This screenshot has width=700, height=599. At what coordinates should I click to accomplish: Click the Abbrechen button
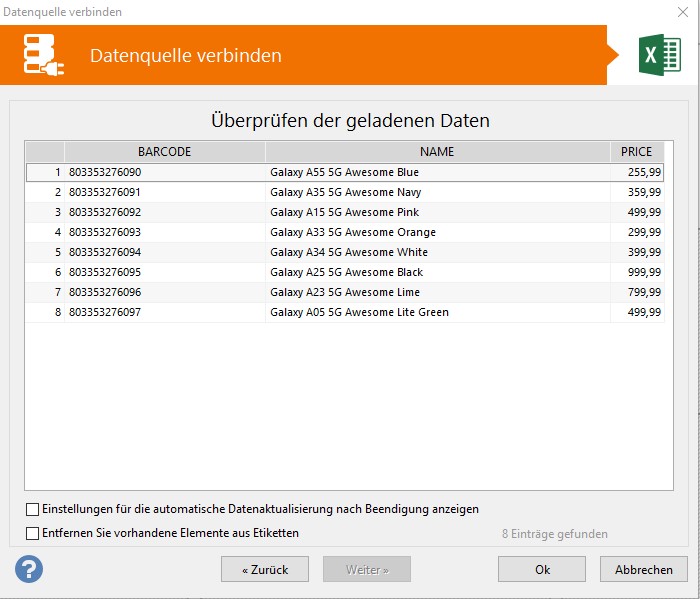pyautogui.click(x=643, y=570)
